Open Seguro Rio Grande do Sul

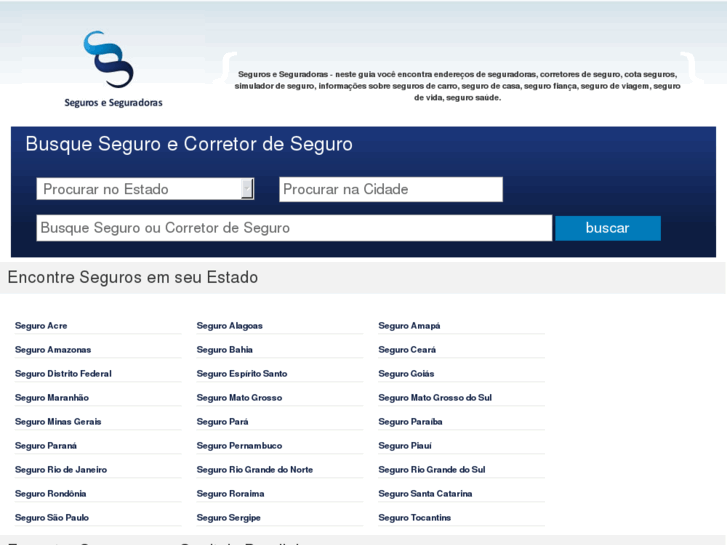pyautogui.click(x=432, y=470)
